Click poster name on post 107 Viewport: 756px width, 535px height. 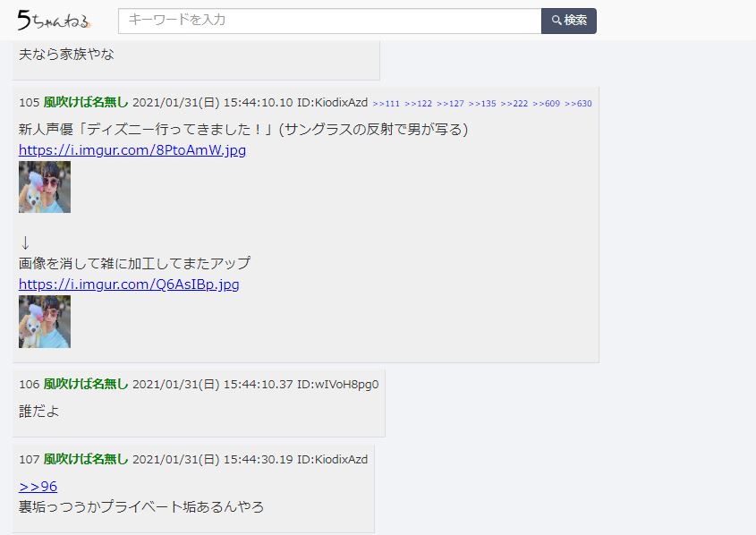coord(86,459)
